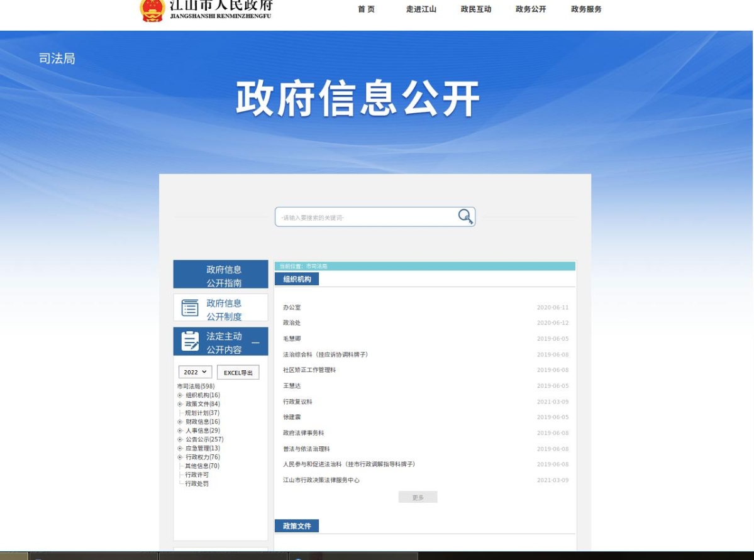
Task: Select 行政许可 in tree
Action: coord(197,475)
